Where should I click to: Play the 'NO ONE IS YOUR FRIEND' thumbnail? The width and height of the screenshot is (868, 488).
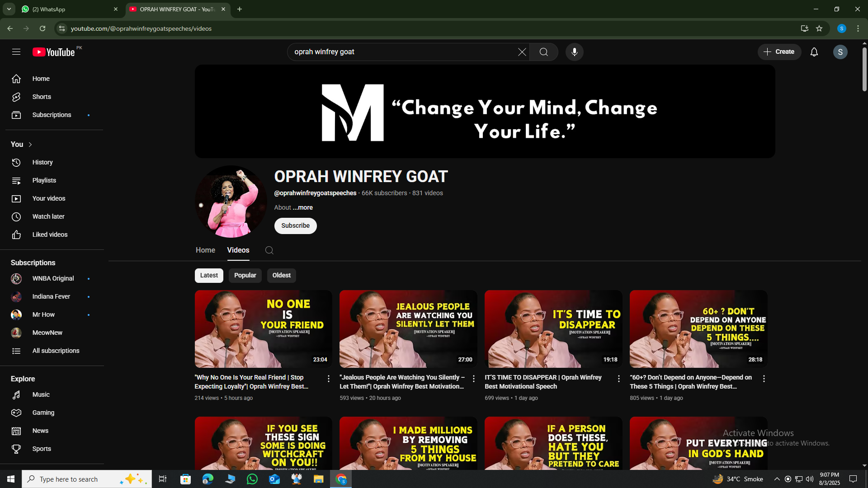click(264, 329)
